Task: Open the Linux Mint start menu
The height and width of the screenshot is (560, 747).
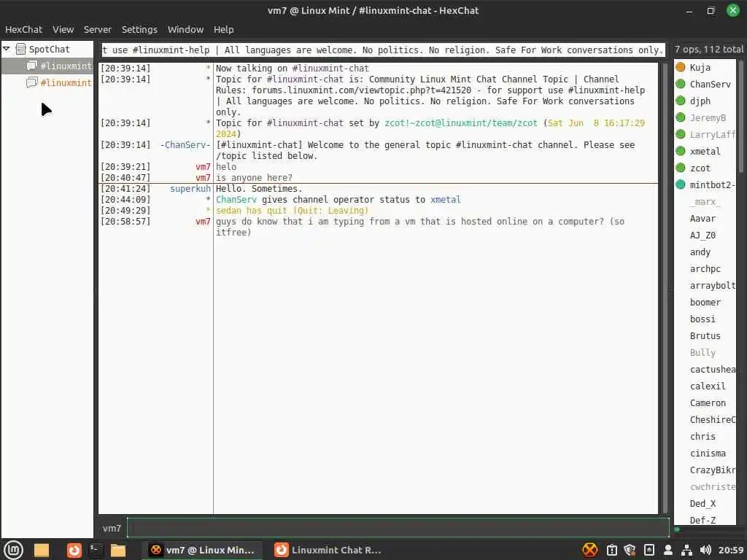Action: [x=13, y=550]
